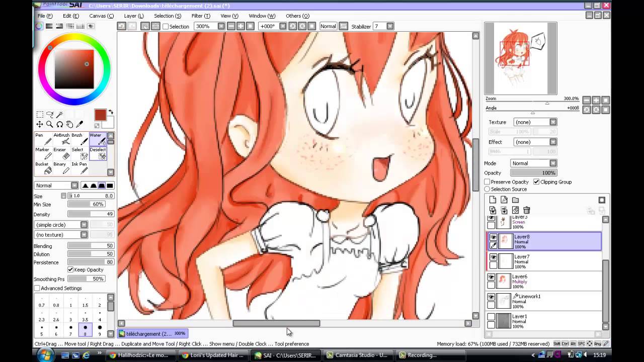The height and width of the screenshot is (362, 644).
Task: Open the rotation angle dropdown
Action: coord(283,26)
